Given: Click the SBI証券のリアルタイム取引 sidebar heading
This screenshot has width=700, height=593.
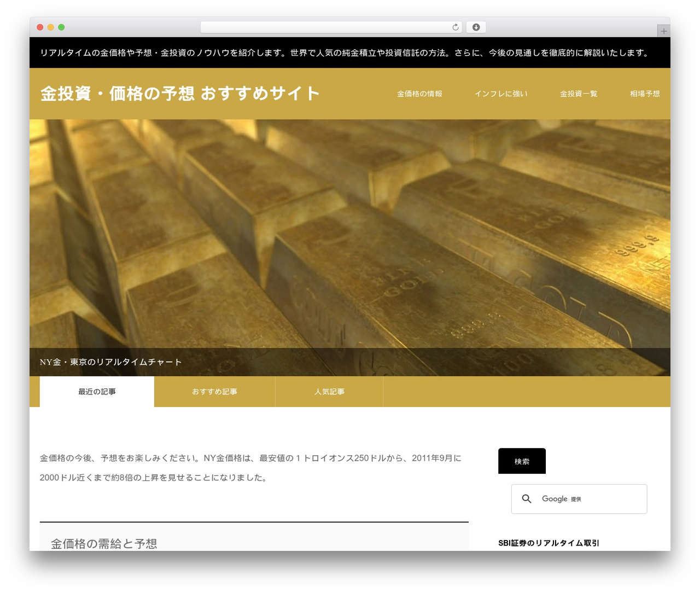Looking at the screenshot, I should point(549,543).
